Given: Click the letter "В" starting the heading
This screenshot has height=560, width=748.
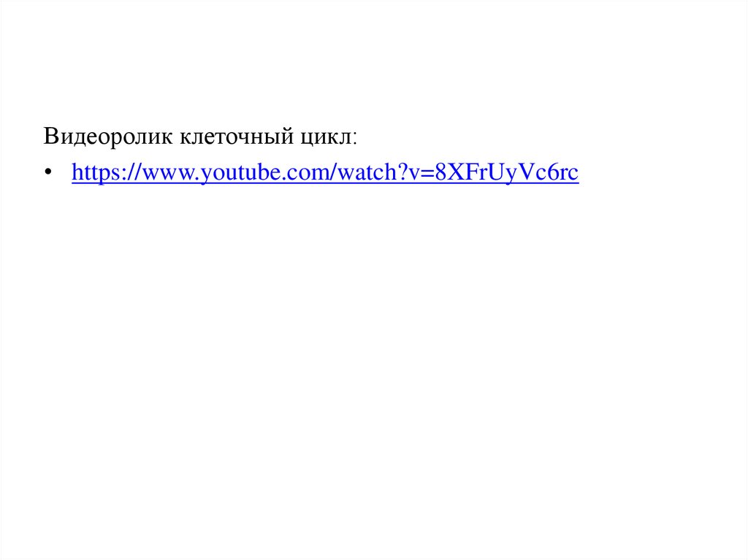Looking at the screenshot, I should pos(50,137).
